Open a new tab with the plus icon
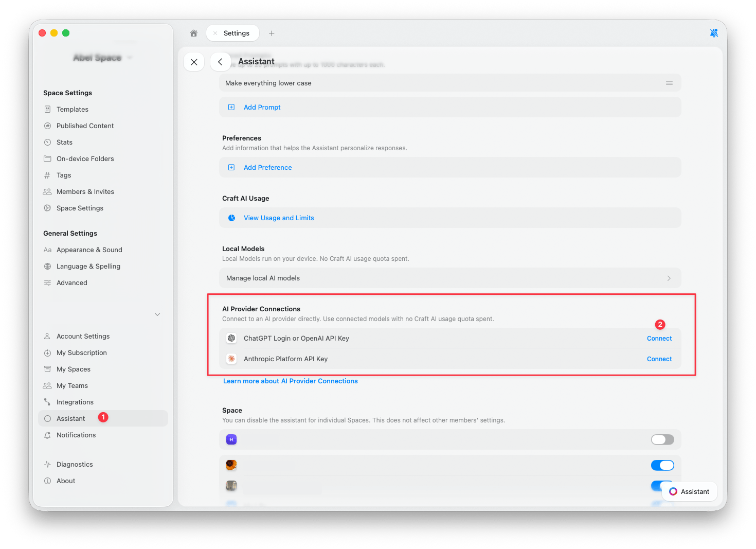756x549 pixels. pyautogui.click(x=272, y=33)
